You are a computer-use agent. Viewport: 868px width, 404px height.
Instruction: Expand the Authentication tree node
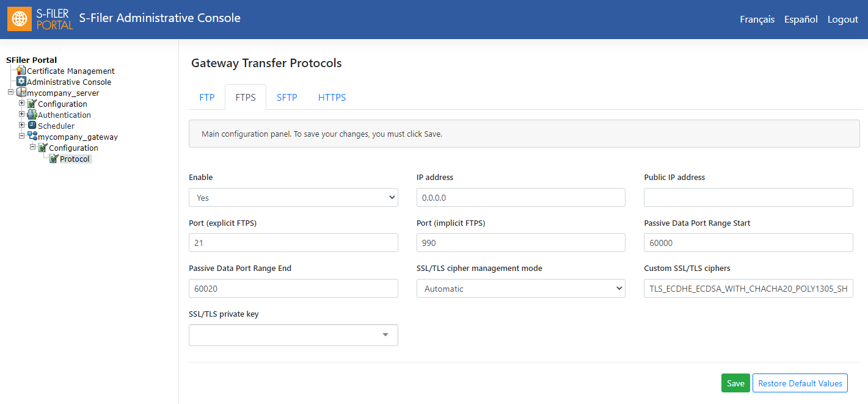[22, 114]
